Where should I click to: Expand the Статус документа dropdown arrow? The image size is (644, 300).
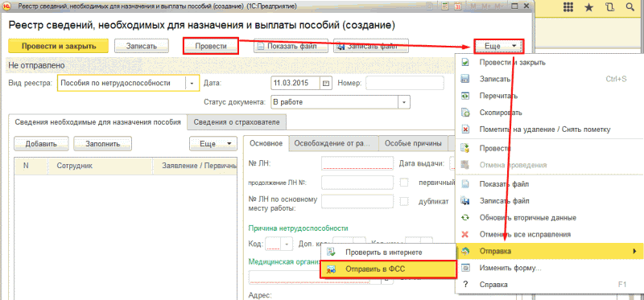404,102
